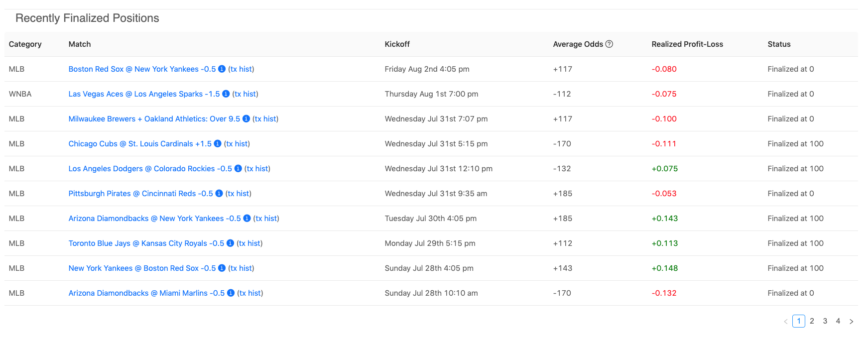Go to next page using right chevron

(851, 322)
